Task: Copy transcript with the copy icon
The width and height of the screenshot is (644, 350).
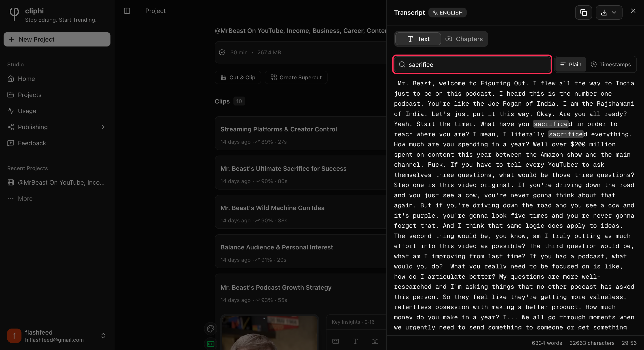Action: click(583, 13)
